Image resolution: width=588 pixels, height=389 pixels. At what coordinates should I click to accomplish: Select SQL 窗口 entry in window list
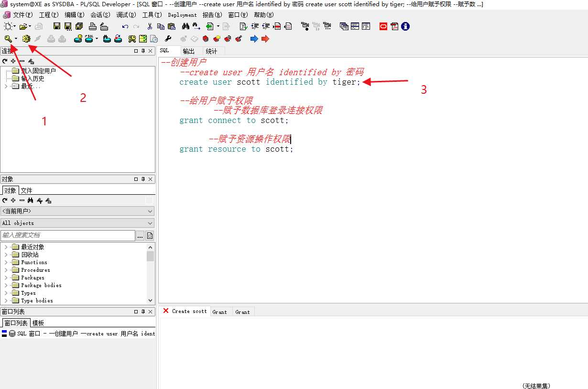pos(79,333)
